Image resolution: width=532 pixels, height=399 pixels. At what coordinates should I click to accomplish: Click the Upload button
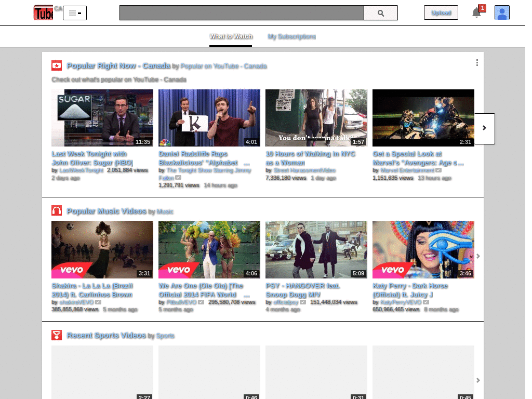click(x=441, y=13)
